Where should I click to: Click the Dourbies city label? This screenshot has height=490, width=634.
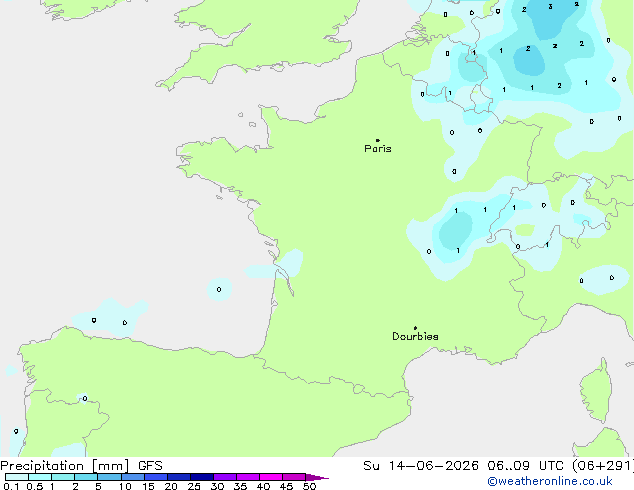click(x=415, y=336)
